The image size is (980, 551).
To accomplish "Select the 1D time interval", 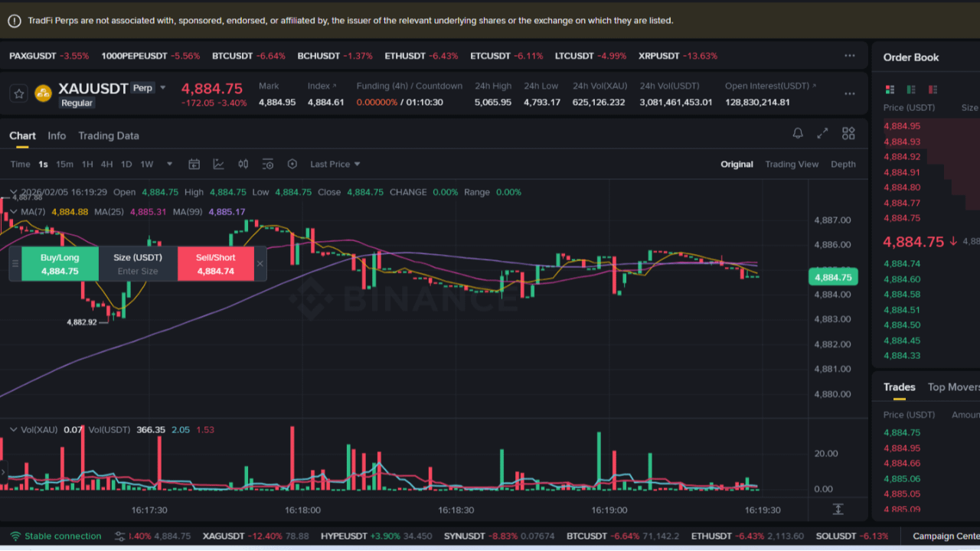I will (x=126, y=164).
